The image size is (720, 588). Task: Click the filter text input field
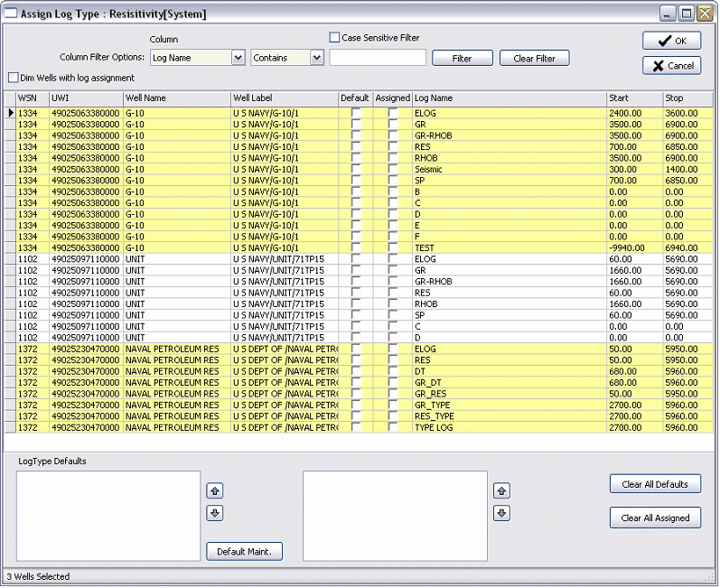[x=378, y=58]
